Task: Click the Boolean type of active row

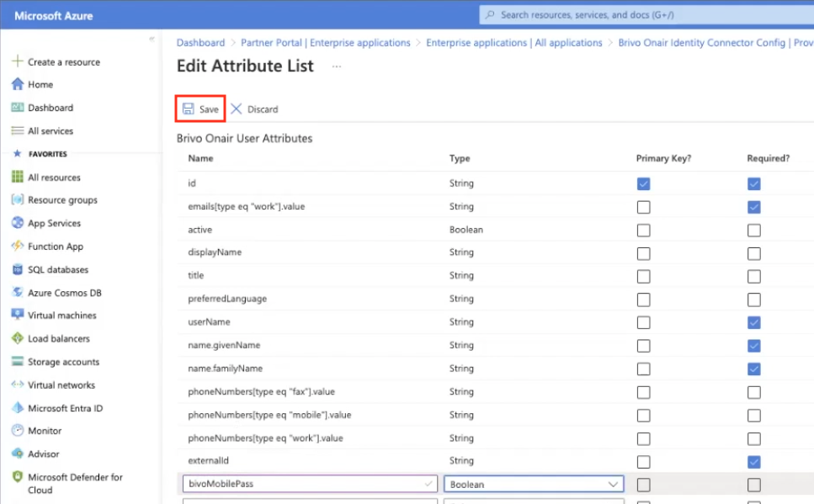Action: [x=466, y=230]
